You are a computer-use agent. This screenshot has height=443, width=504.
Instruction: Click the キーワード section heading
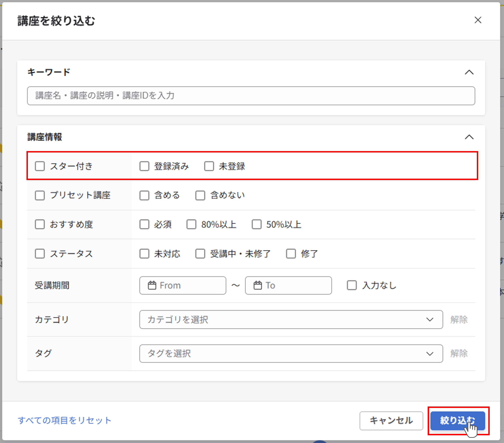[x=49, y=72]
